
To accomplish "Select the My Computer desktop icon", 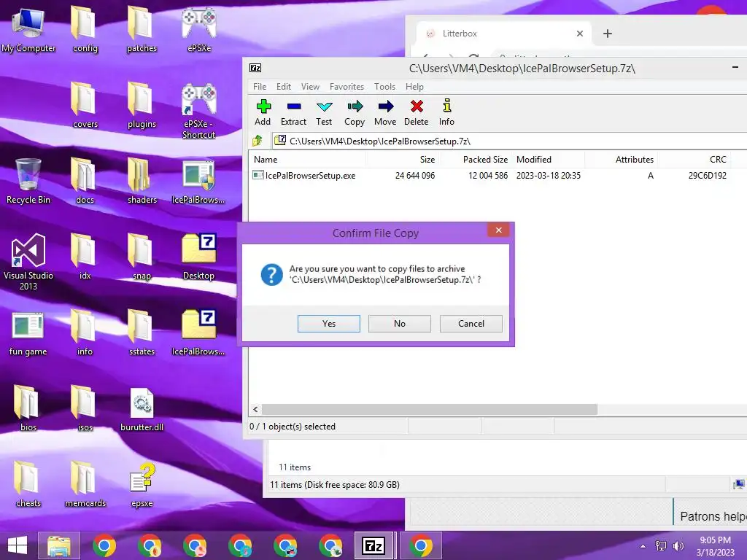I will pyautogui.click(x=28, y=31).
